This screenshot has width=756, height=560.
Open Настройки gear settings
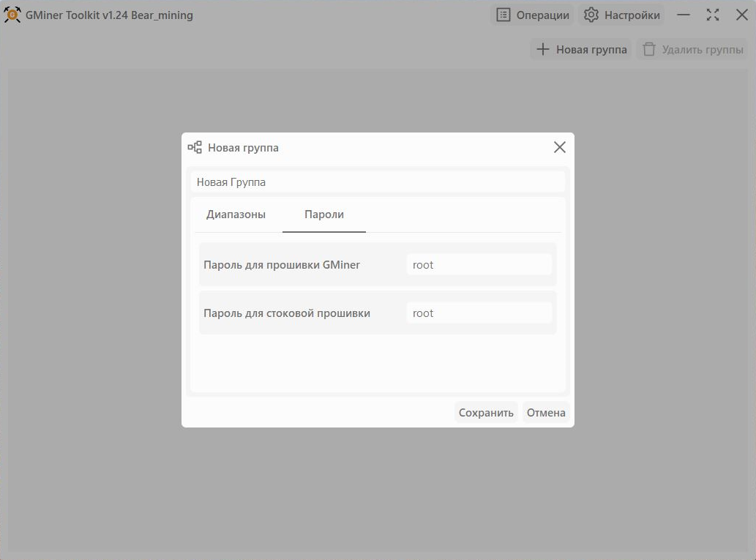coord(621,15)
